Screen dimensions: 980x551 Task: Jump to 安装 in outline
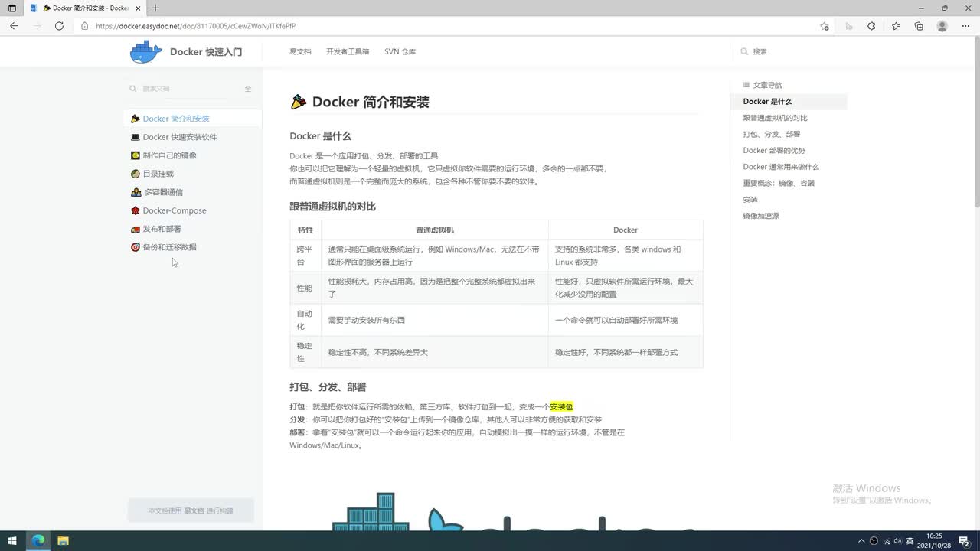tap(750, 200)
